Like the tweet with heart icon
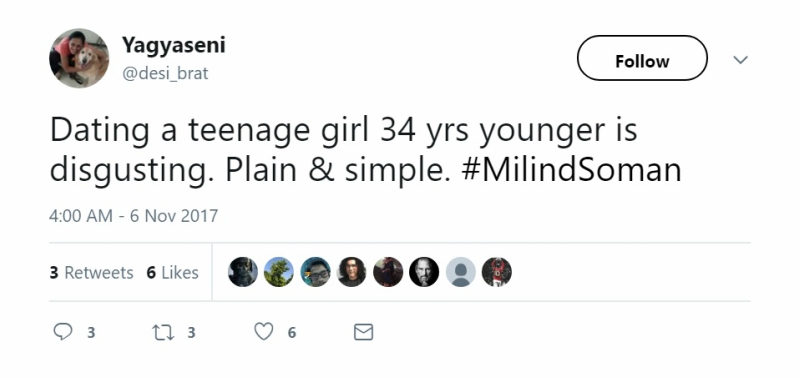Image resolution: width=800 pixels, height=378 pixels. [263, 332]
